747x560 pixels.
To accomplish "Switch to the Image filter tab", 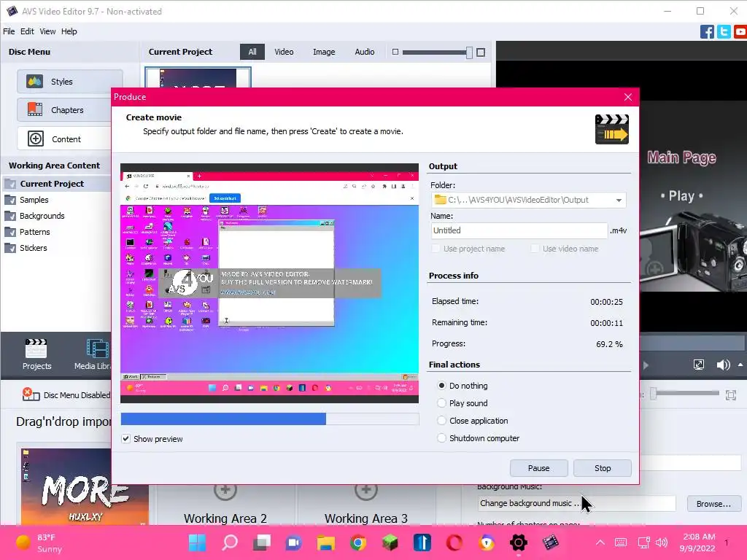I will pyautogui.click(x=324, y=52).
